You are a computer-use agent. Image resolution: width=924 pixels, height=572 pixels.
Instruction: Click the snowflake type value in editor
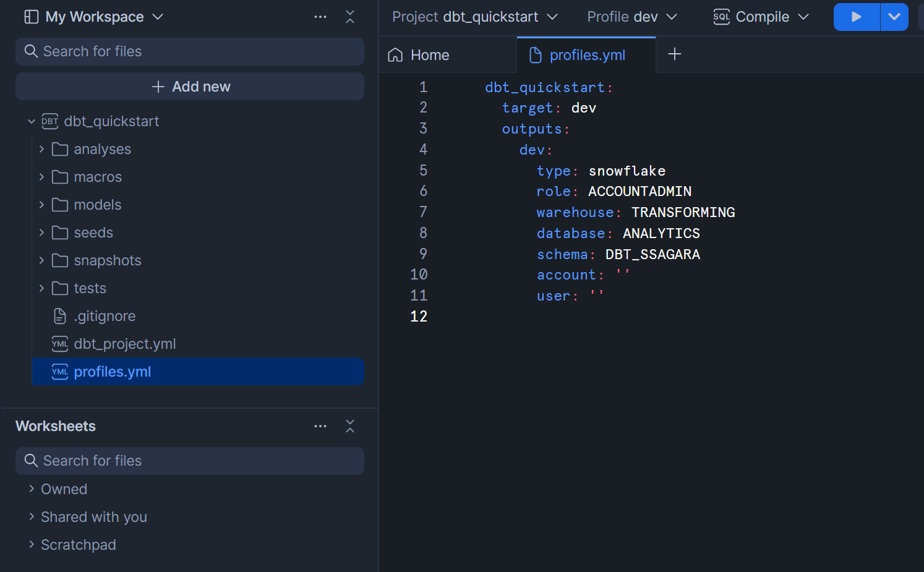(x=627, y=171)
